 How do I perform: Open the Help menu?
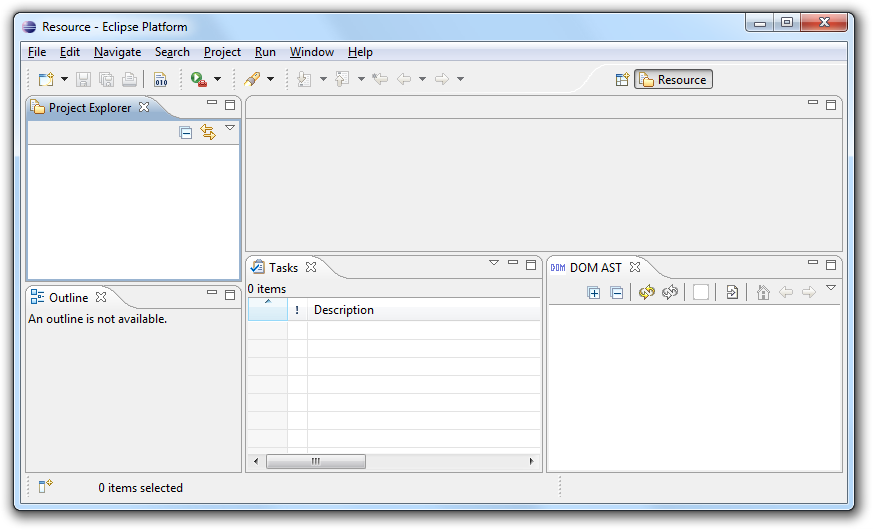click(360, 52)
